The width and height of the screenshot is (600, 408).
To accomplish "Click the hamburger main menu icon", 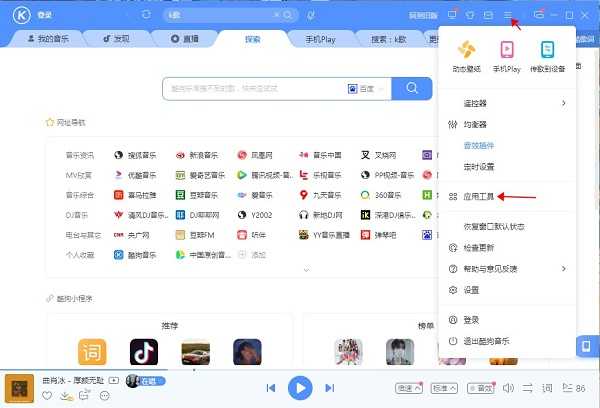I will [x=507, y=15].
